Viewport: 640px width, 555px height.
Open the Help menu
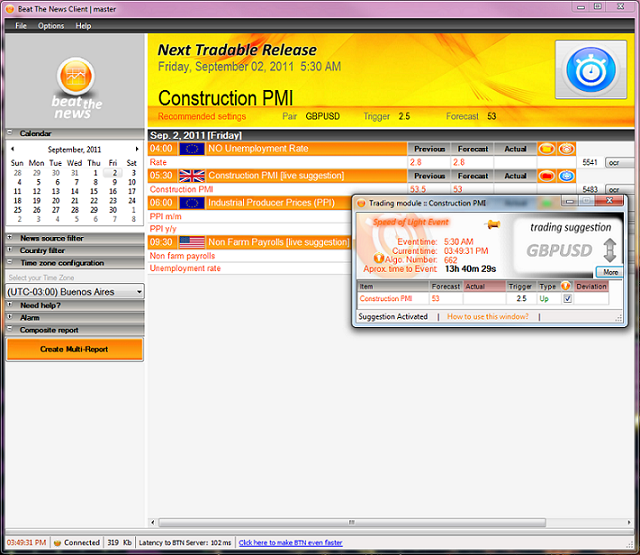(x=83, y=26)
